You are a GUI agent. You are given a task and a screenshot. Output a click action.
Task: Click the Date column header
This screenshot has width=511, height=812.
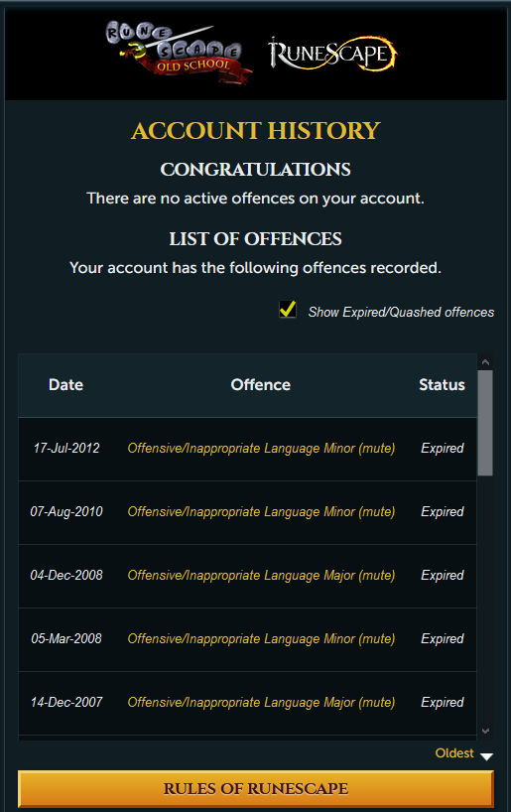65,385
